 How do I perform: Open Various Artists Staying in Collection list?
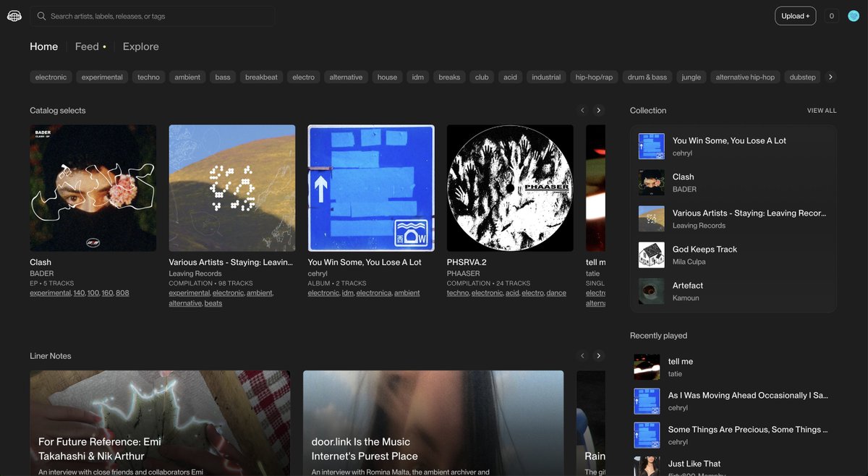tap(733, 218)
